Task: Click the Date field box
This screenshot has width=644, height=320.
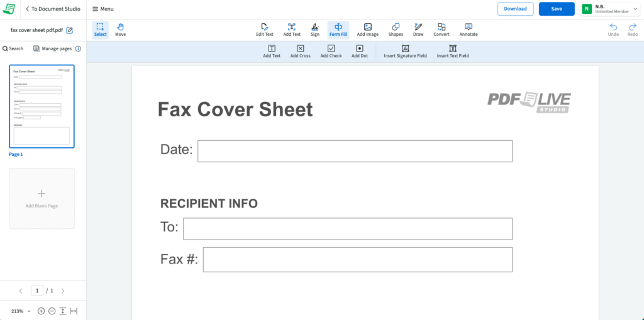Action: 355,151
